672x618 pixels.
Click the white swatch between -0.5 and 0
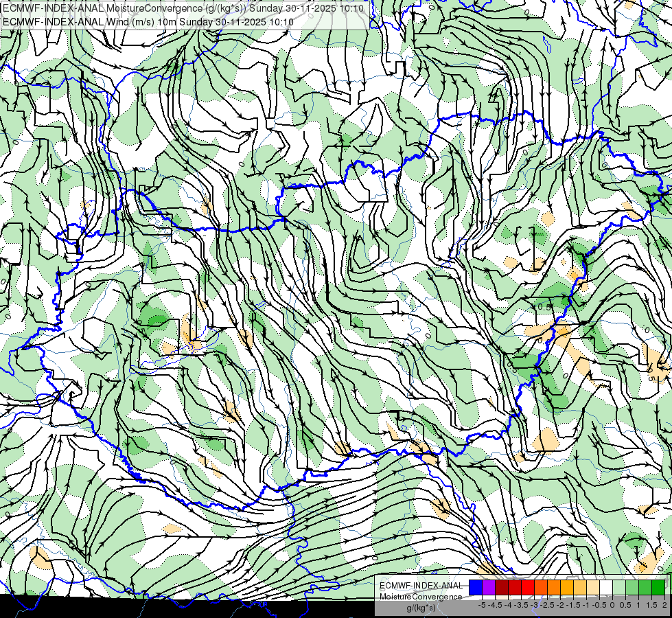606,588
